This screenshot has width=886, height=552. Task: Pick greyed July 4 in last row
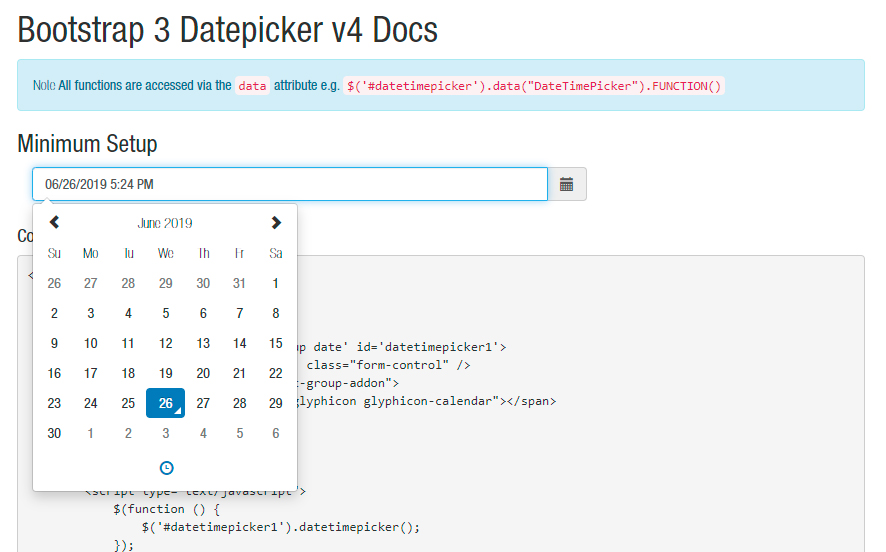[203, 433]
